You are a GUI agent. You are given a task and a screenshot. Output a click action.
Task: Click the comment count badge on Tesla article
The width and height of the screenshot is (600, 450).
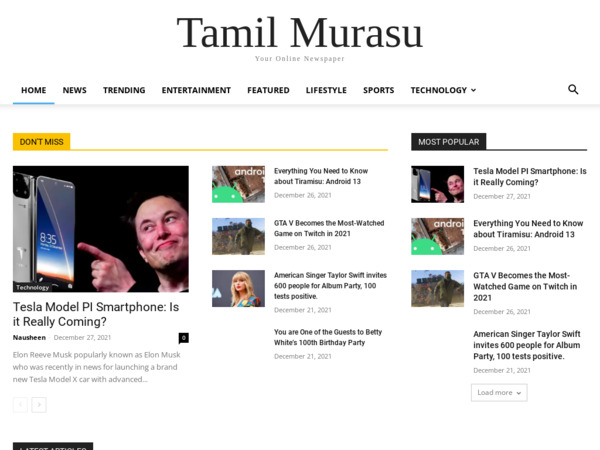click(x=184, y=338)
